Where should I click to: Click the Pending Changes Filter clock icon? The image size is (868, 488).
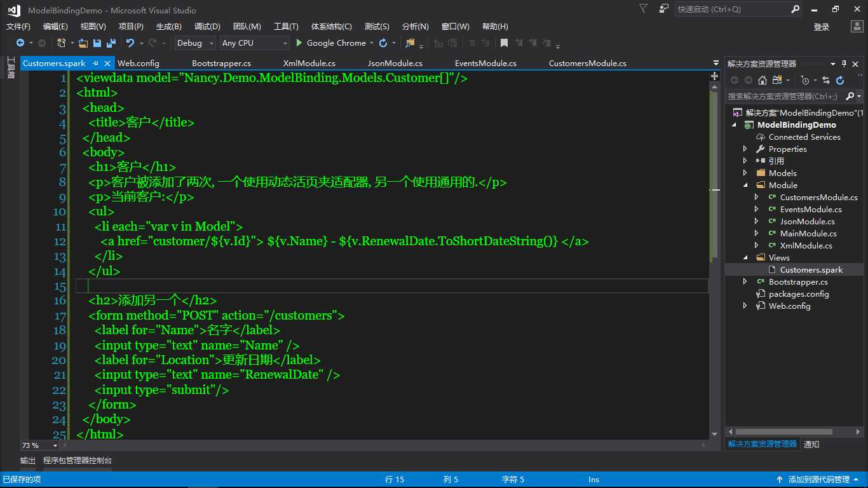point(805,80)
